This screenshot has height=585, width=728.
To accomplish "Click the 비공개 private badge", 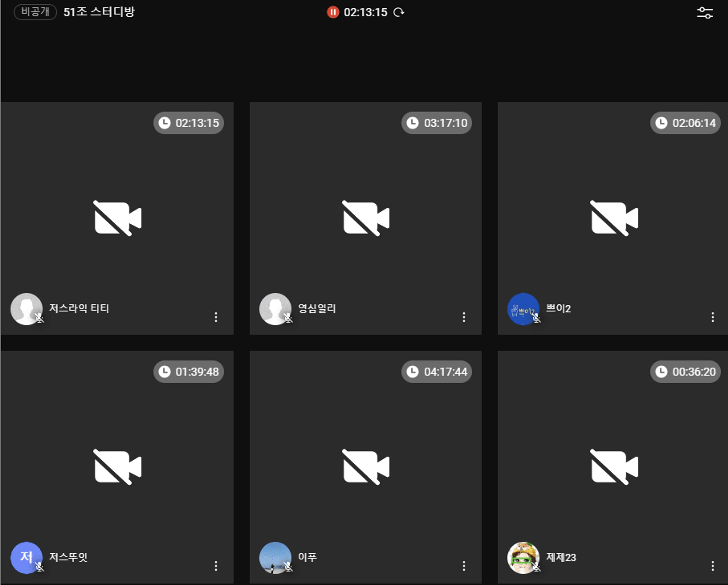I will click(35, 12).
